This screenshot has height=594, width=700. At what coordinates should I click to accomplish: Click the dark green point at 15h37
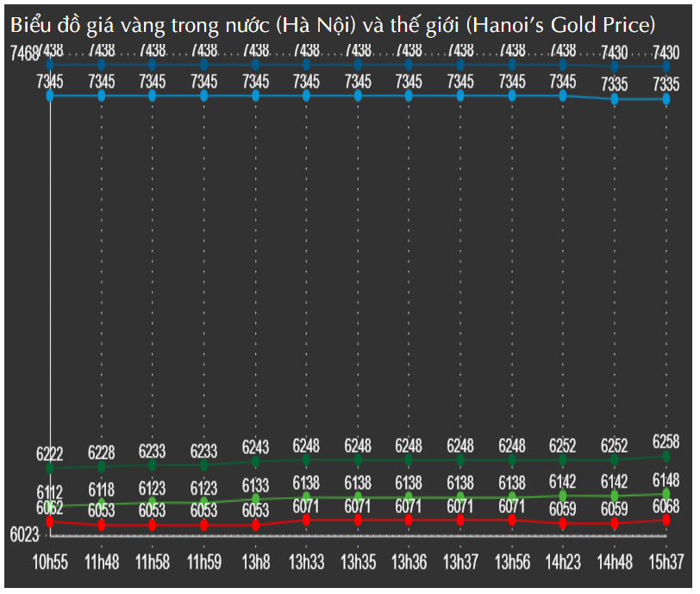coord(666,456)
